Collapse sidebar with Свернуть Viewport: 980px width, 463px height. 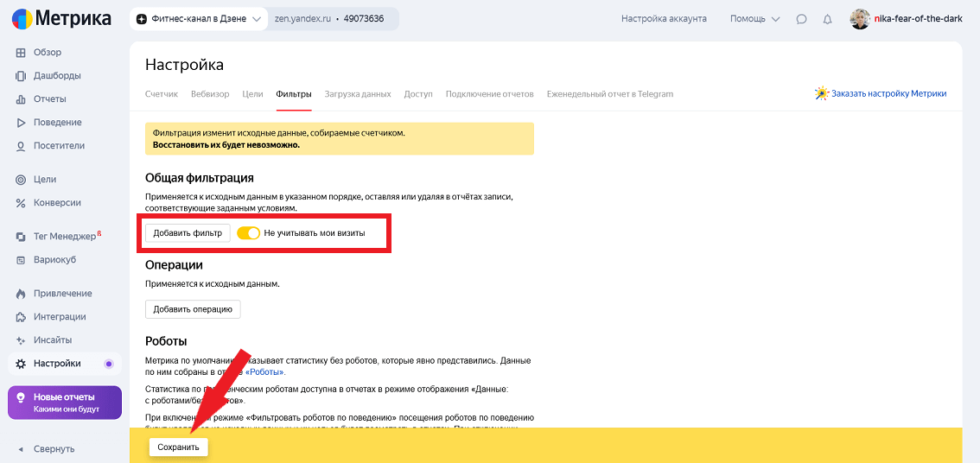(x=46, y=448)
